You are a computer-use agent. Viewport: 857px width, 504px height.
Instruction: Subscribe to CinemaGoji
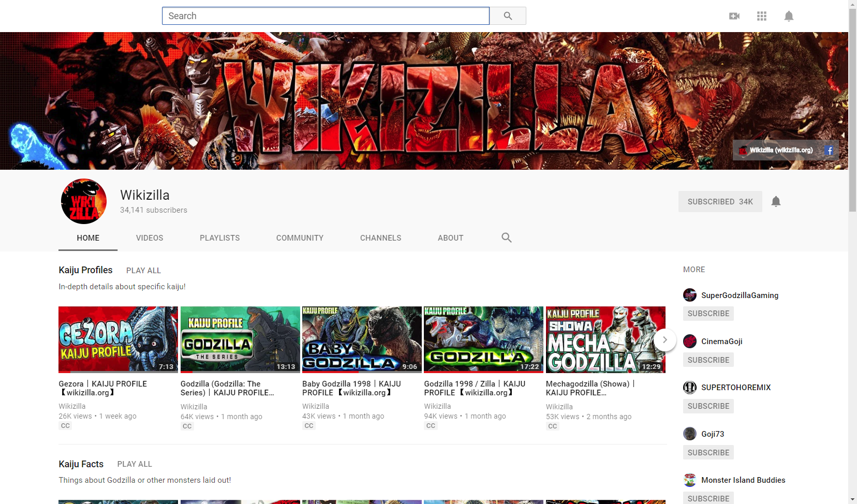pyautogui.click(x=708, y=360)
